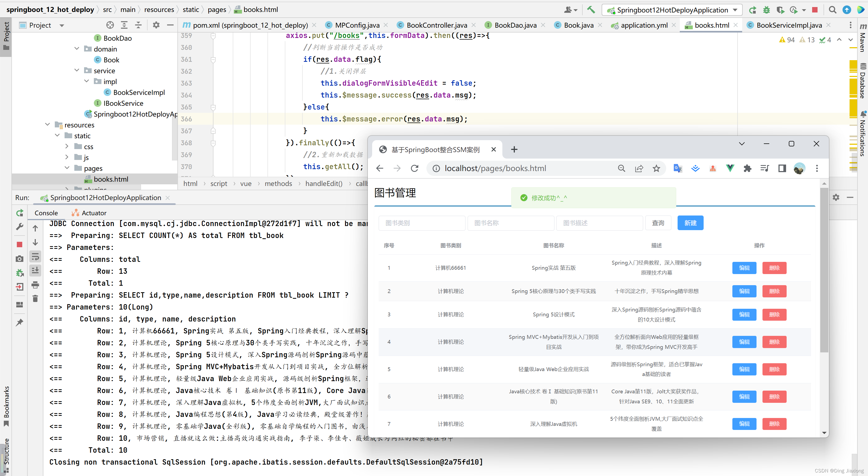Click browser address bar localhost/pages/books.html

pos(495,168)
